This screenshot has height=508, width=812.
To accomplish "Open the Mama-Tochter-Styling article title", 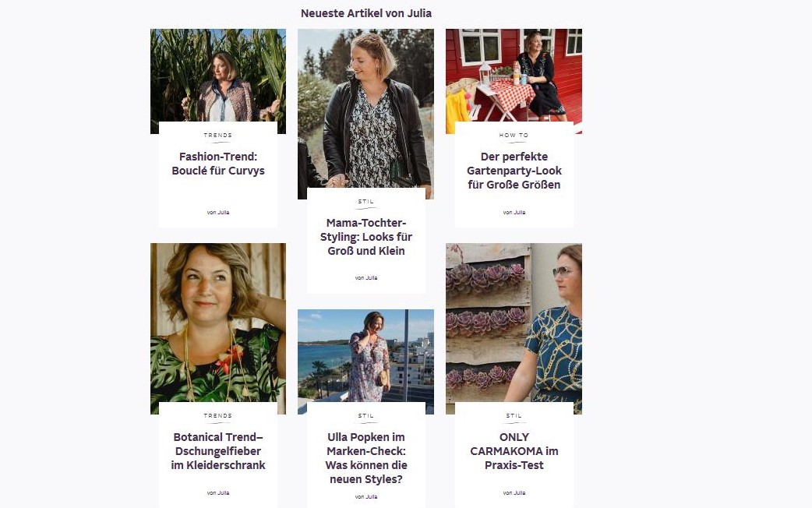I will coord(366,237).
